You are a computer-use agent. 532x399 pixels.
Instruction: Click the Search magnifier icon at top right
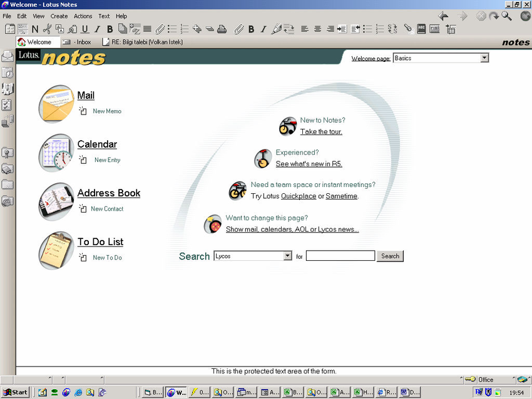[x=506, y=16]
